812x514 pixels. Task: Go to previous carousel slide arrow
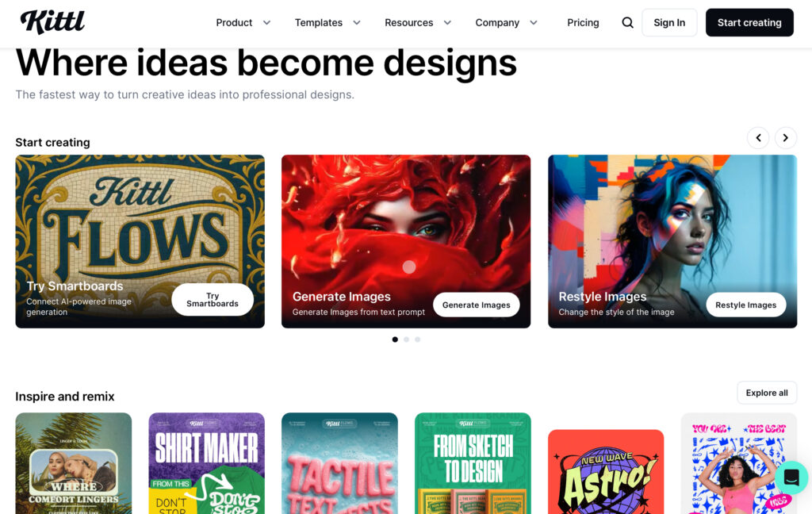pos(758,138)
